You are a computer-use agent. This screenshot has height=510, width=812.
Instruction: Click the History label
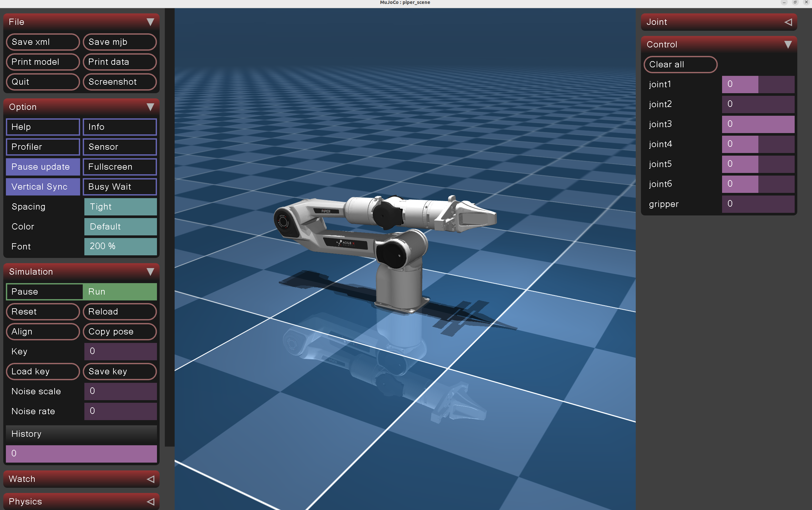pyautogui.click(x=26, y=434)
